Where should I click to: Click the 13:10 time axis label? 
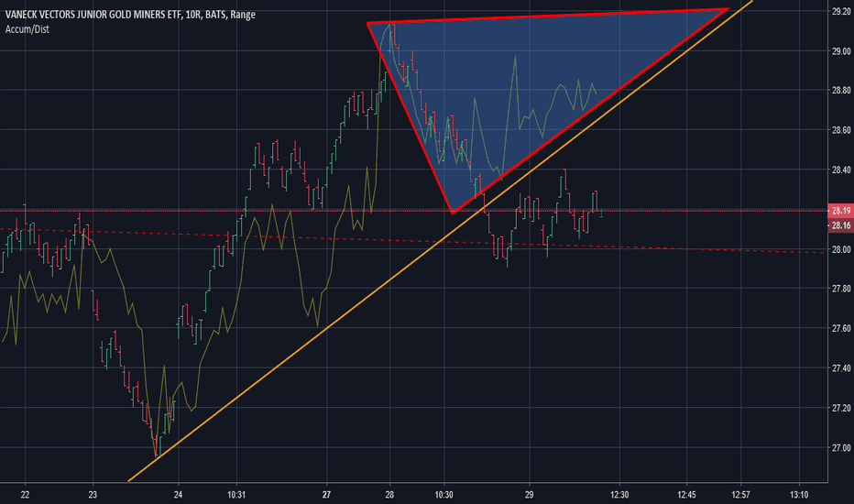(799, 495)
